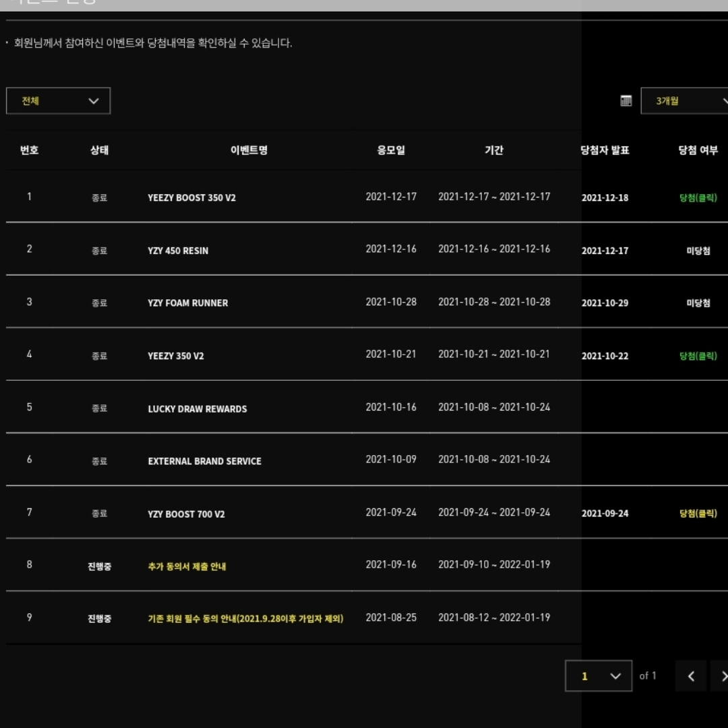
Task: Select the 번호 column header
Action: click(x=29, y=150)
